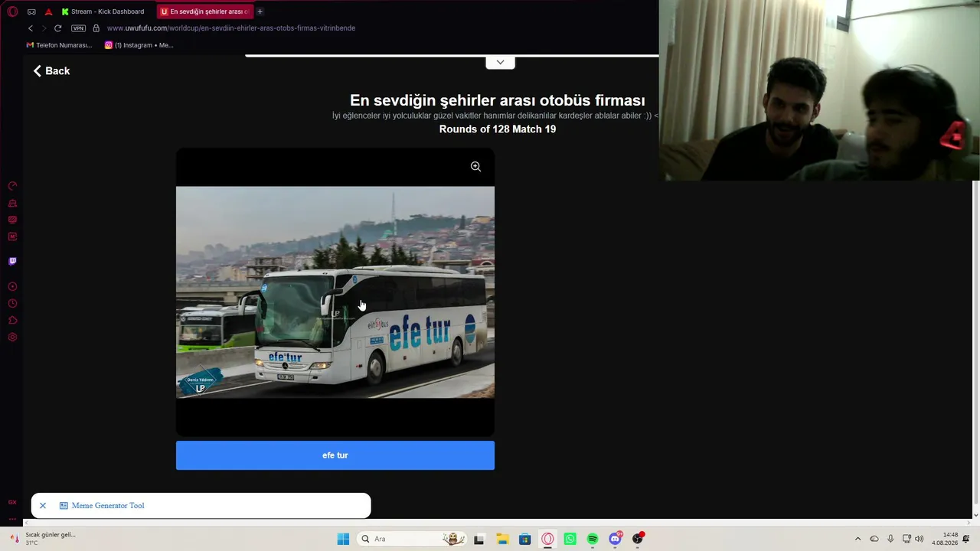The height and width of the screenshot is (551, 980).
Task: Show hidden system tray icons
Action: pyautogui.click(x=857, y=539)
